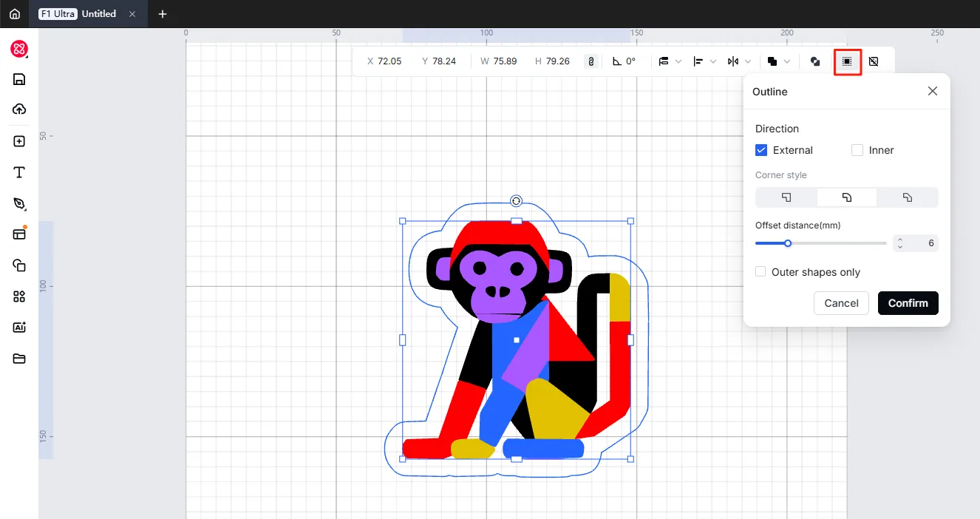Image resolution: width=980 pixels, height=519 pixels.
Task: Open the folder icon in sidebar
Action: coord(19,359)
